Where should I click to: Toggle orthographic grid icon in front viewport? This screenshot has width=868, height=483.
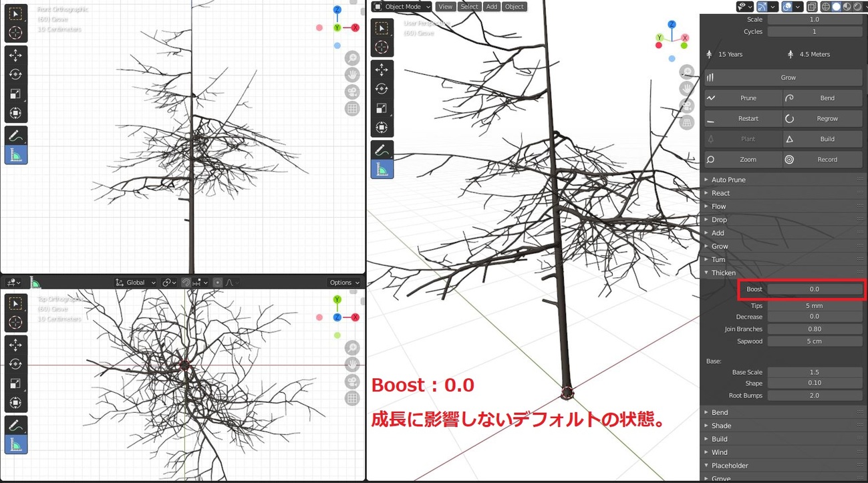[352, 108]
